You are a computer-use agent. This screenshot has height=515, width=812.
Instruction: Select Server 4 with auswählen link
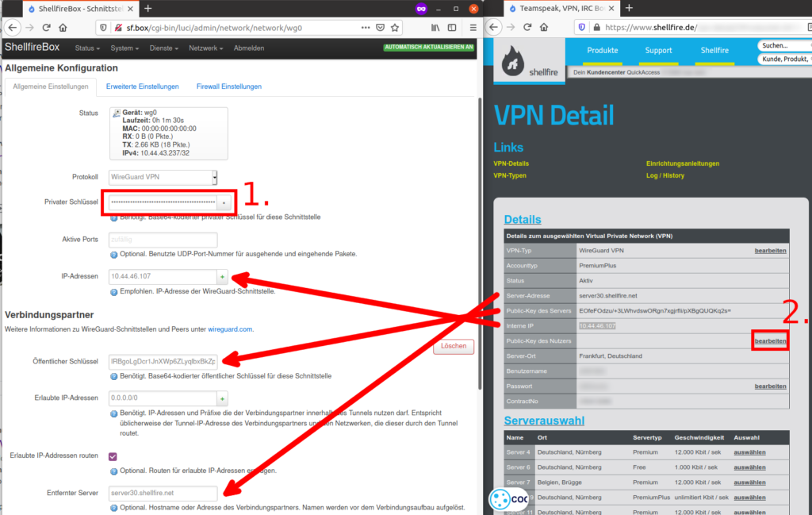point(749,452)
